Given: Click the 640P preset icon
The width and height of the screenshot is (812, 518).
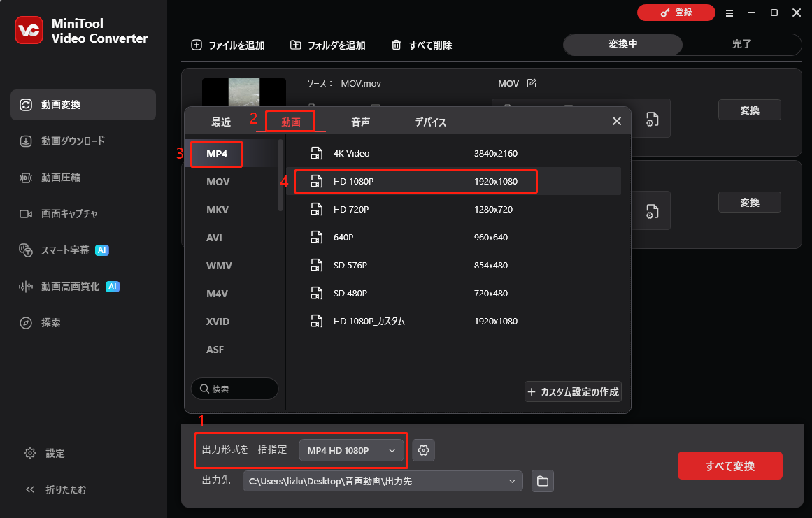Looking at the screenshot, I should [316, 237].
